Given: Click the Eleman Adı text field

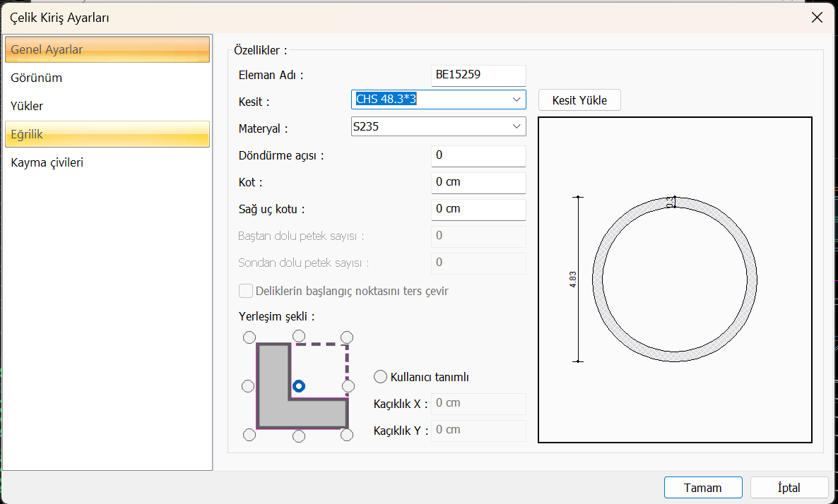Looking at the screenshot, I should (478, 75).
